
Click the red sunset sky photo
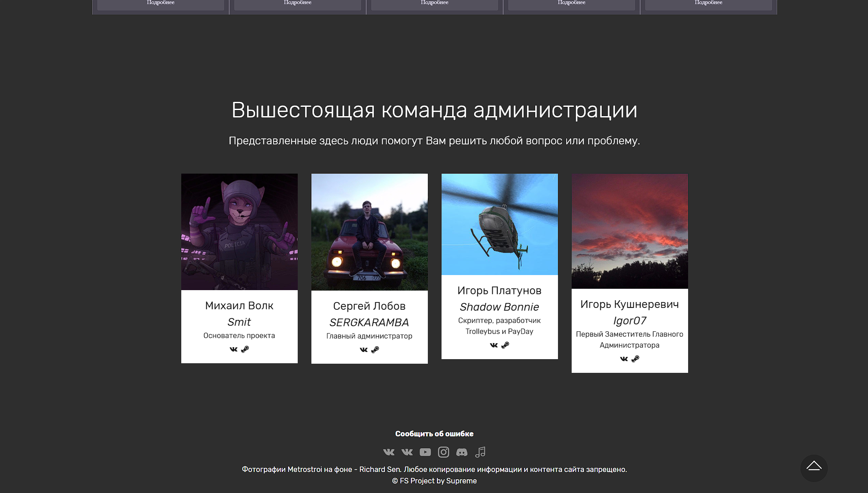pos(630,231)
